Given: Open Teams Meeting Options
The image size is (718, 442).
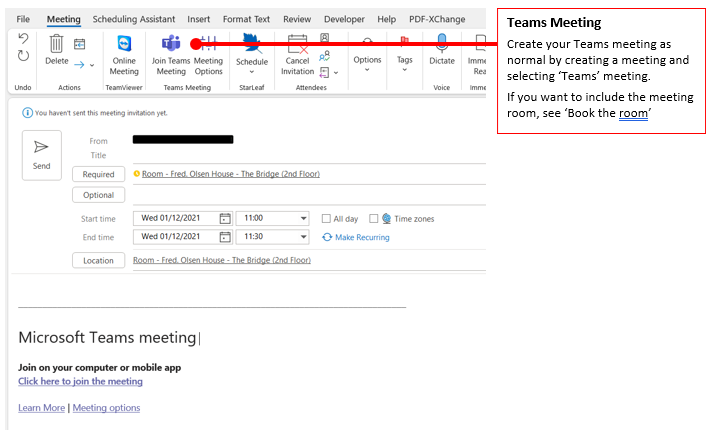Looking at the screenshot, I should [x=208, y=55].
